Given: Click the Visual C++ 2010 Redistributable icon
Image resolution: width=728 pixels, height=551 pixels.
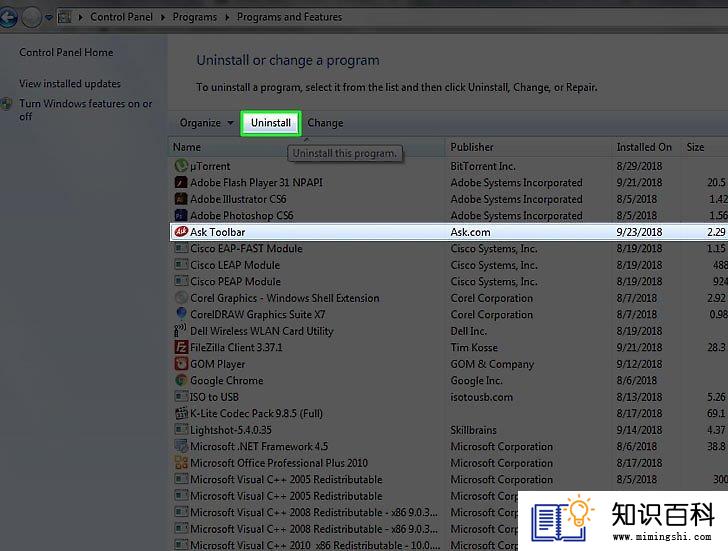Looking at the screenshot, I should pyautogui.click(x=181, y=545).
